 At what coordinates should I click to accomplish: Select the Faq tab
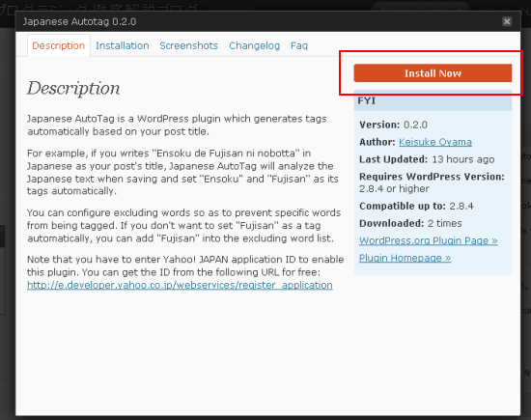299,45
